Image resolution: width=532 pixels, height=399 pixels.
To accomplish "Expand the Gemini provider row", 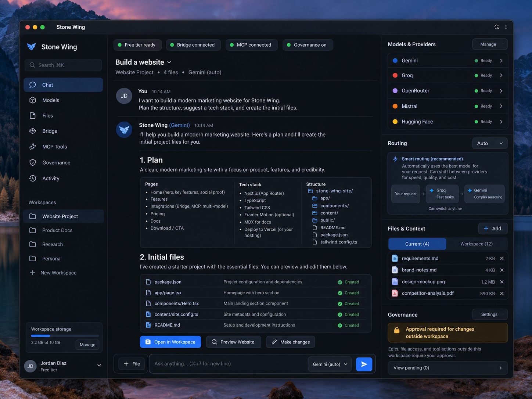I will (x=448, y=61).
